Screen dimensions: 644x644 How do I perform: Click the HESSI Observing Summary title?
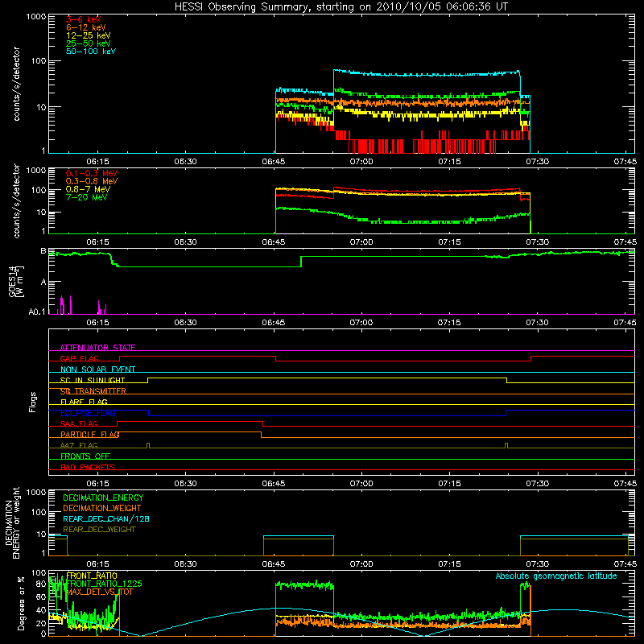(x=341, y=7)
